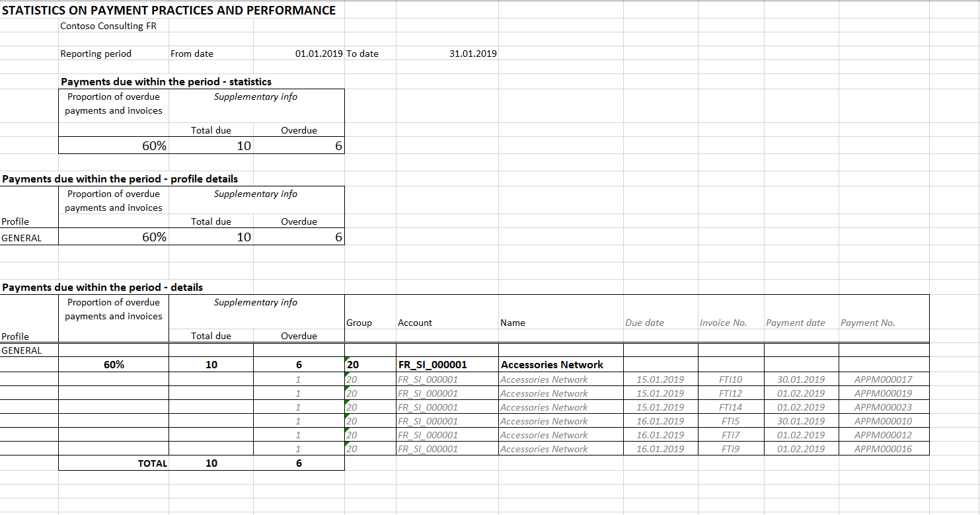Screen dimensions: 980x515
Task: Click the payment date in the APPM000010 row
Action: tap(801, 421)
